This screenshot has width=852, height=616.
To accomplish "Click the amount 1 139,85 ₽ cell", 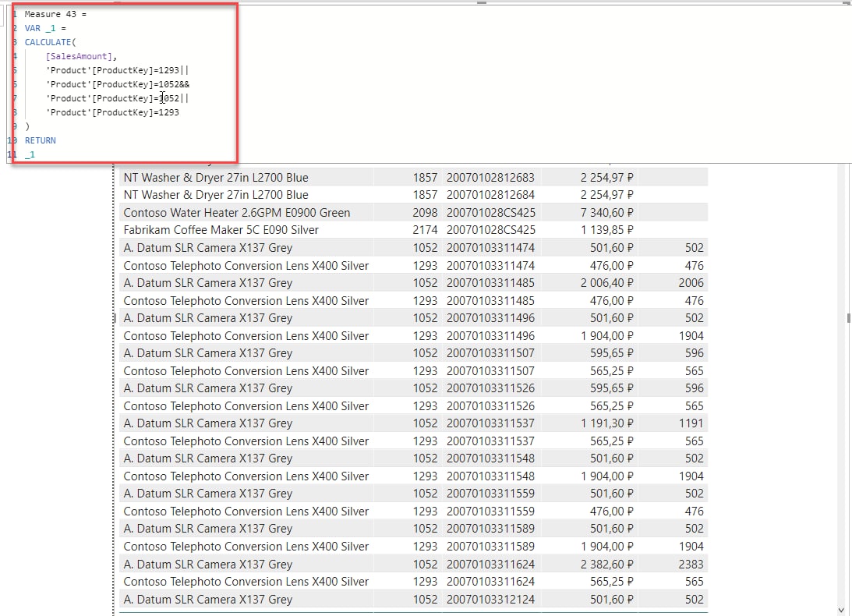I will point(607,230).
